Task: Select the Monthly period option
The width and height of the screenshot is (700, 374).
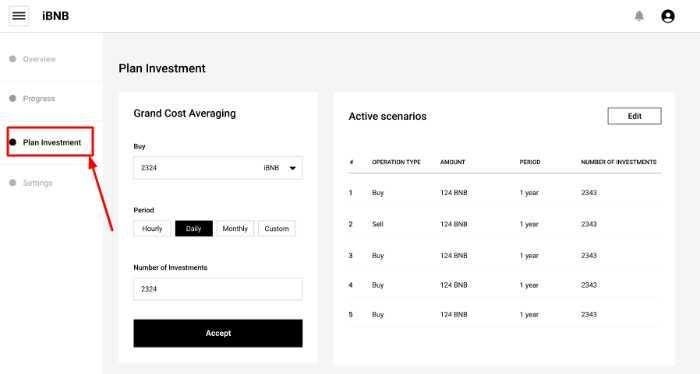Action: point(235,229)
